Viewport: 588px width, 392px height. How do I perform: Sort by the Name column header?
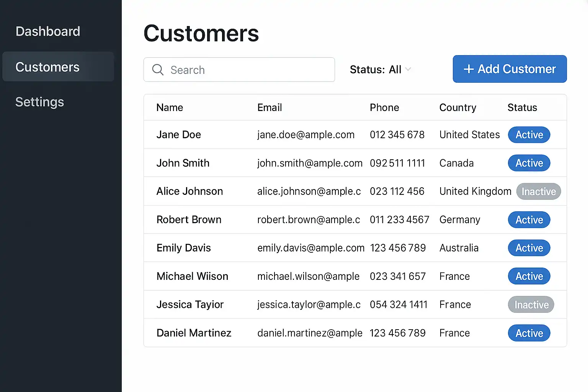[170, 108]
